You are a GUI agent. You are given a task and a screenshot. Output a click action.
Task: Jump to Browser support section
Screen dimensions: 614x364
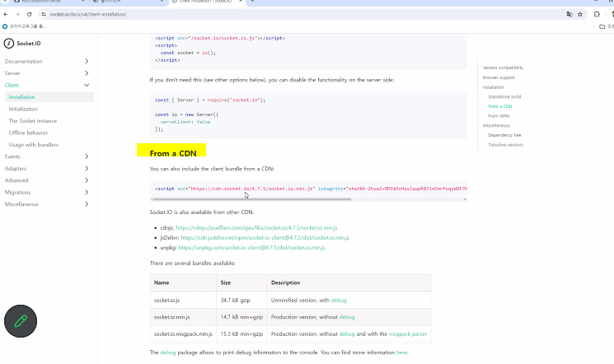click(x=499, y=77)
